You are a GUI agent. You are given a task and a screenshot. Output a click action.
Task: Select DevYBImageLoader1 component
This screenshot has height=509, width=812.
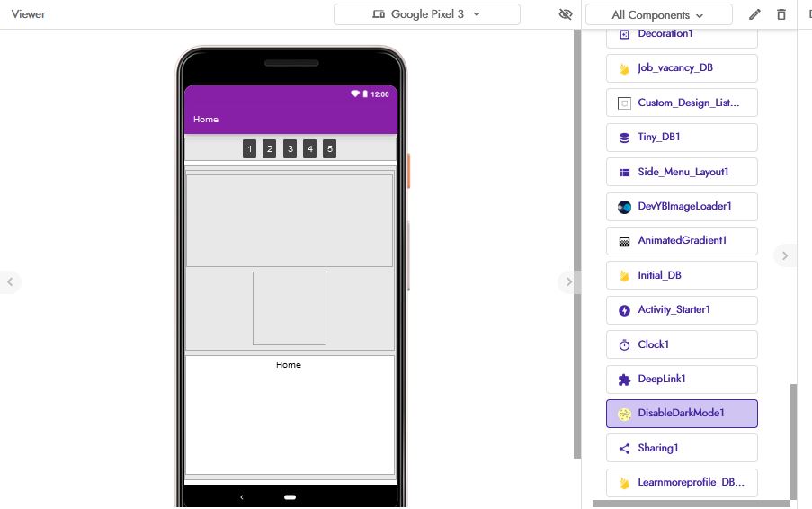tap(682, 207)
